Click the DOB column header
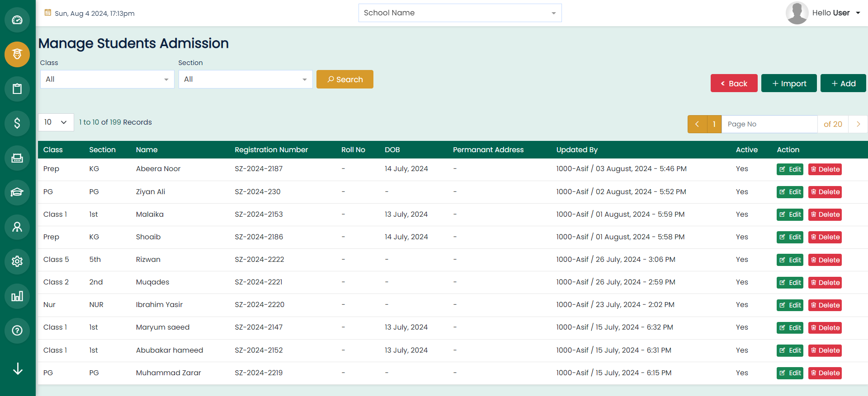Screen dimensions: 868x396 click(392, 150)
